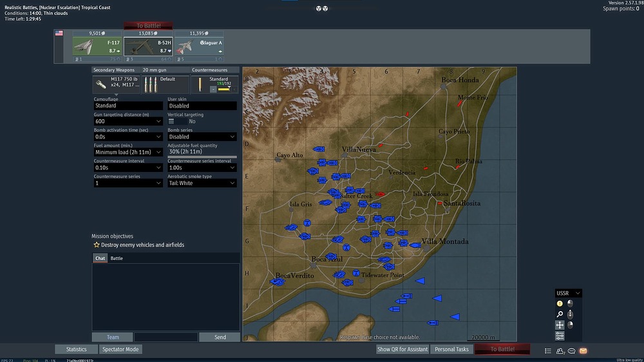Click the Secondary Weapons header
Image resolution: width=644 pixels, height=362 pixels.
114,70
